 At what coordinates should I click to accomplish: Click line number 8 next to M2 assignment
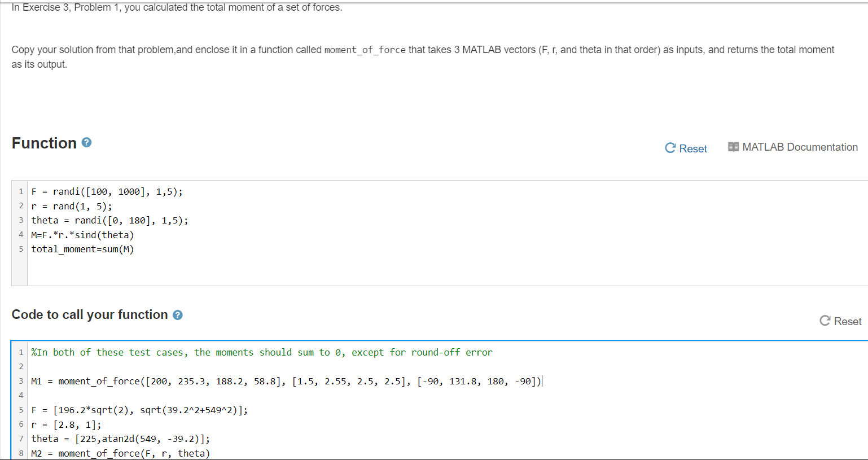[x=20, y=453]
